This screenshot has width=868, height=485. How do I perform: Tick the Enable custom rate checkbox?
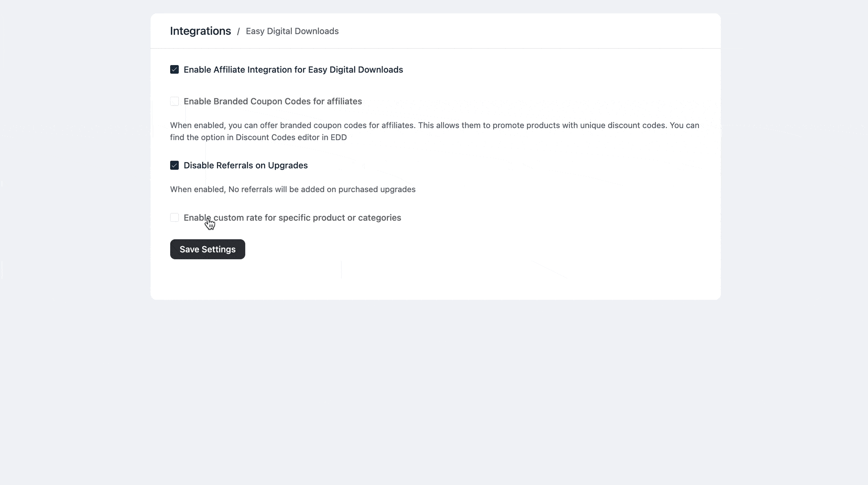click(x=174, y=218)
